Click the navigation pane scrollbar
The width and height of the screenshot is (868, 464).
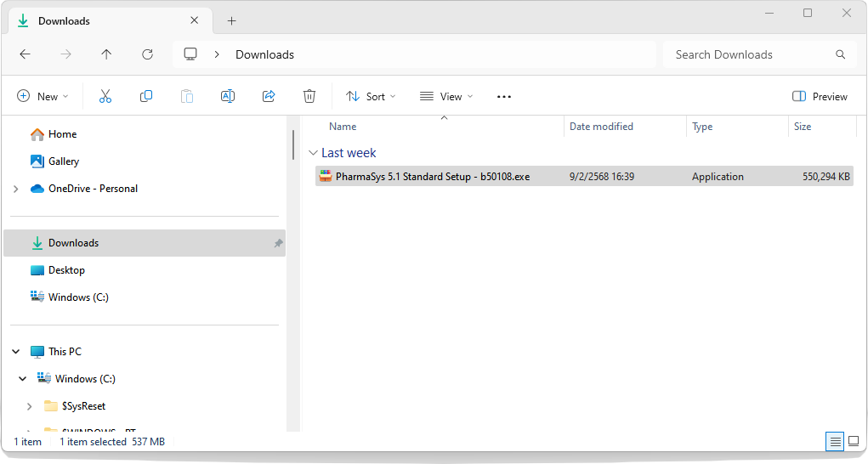coord(293,145)
